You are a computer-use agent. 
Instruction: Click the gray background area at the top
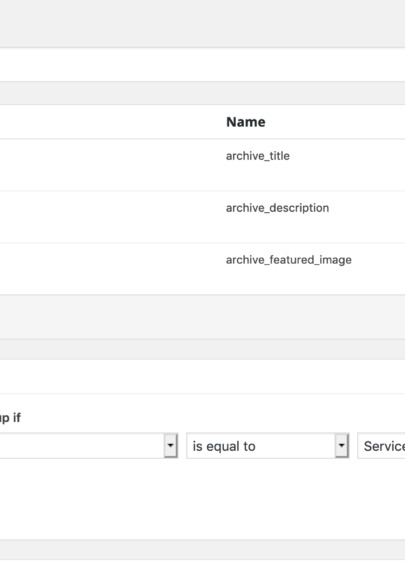(202, 24)
